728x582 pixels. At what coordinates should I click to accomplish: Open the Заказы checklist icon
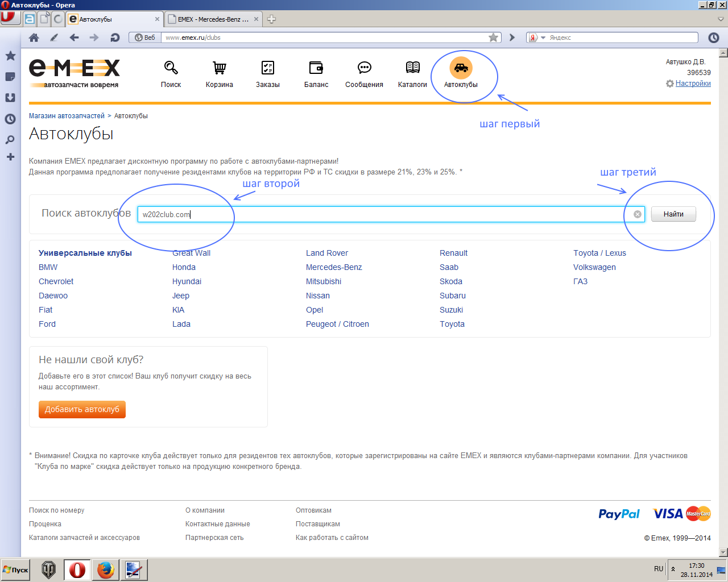[268, 68]
